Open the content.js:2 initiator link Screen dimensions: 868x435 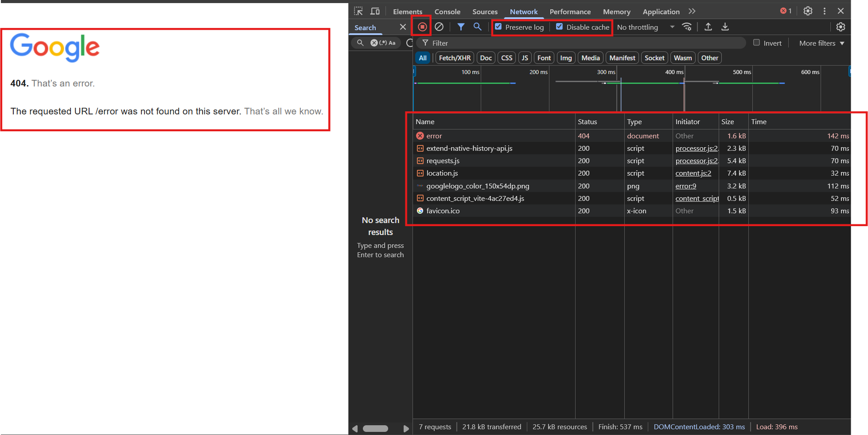pos(693,173)
